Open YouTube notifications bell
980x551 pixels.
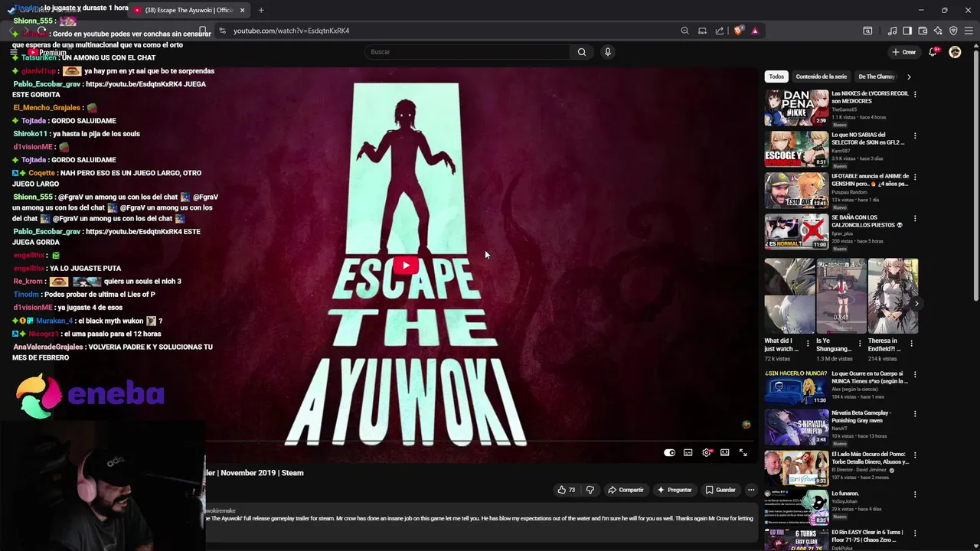pos(933,52)
